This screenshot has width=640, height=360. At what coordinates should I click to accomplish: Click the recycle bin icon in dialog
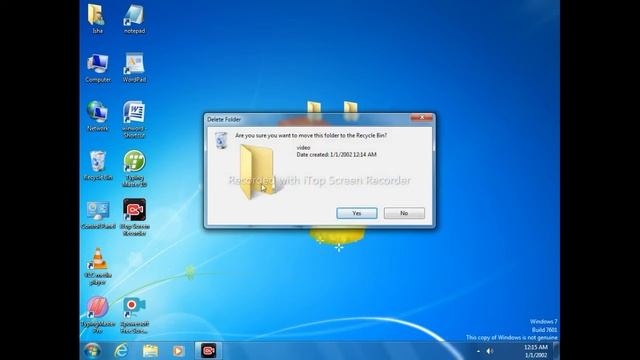[221, 140]
